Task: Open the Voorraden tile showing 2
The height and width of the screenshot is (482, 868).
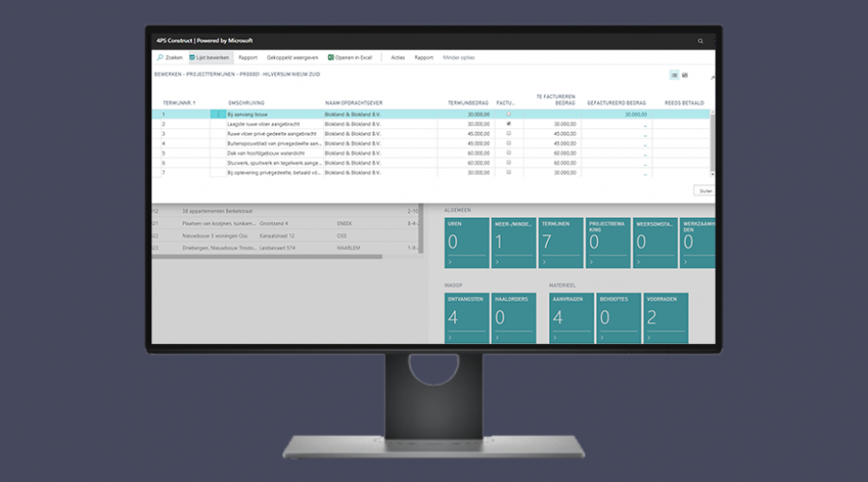Action: 665,318
